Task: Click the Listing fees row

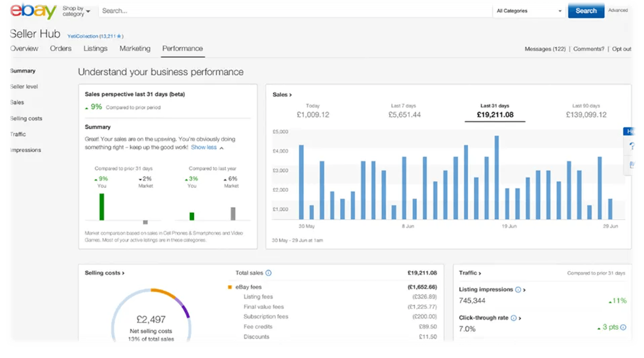Action: click(x=340, y=297)
